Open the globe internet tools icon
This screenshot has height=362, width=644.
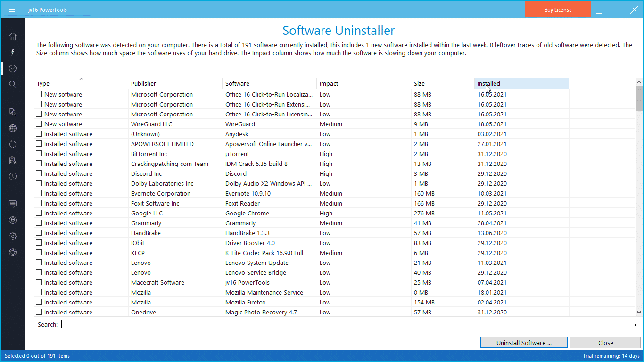13,128
